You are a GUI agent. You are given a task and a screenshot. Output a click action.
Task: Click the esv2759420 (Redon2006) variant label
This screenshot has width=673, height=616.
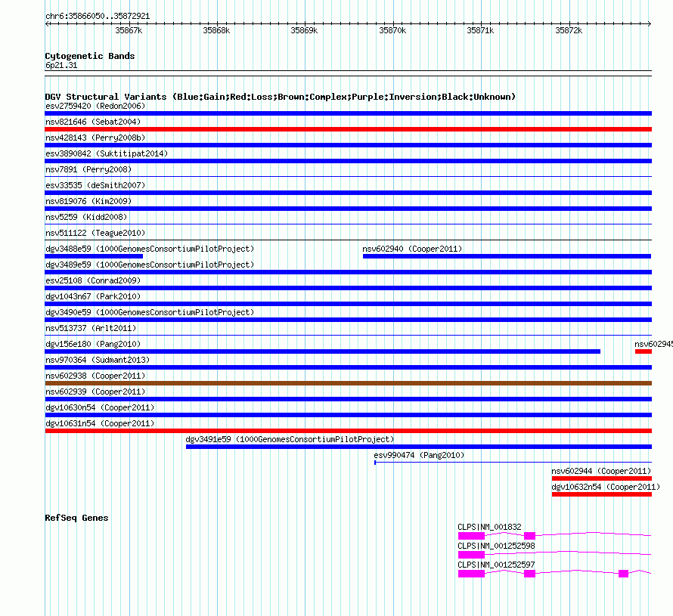(95, 106)
